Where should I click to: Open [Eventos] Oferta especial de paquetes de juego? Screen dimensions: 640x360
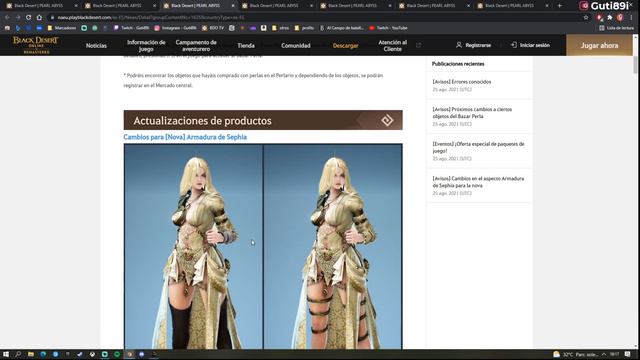point(478,147)
